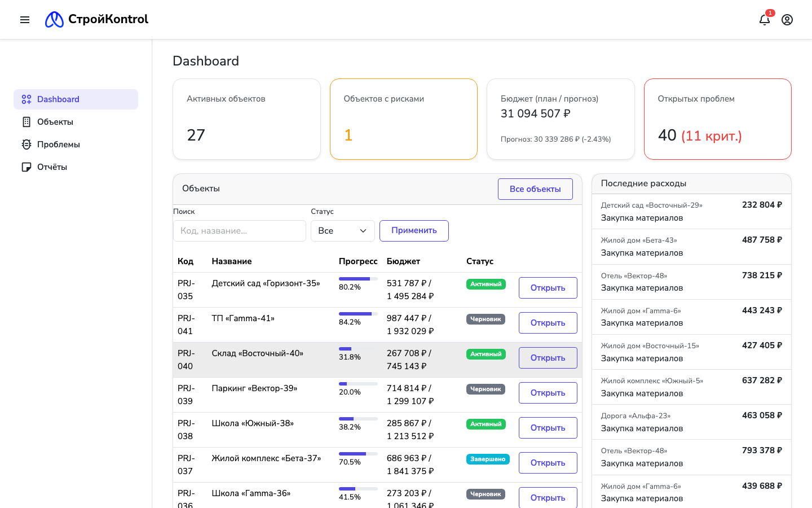
Task: Click expense amount 738 215 ₽
Action: point(762,275)
